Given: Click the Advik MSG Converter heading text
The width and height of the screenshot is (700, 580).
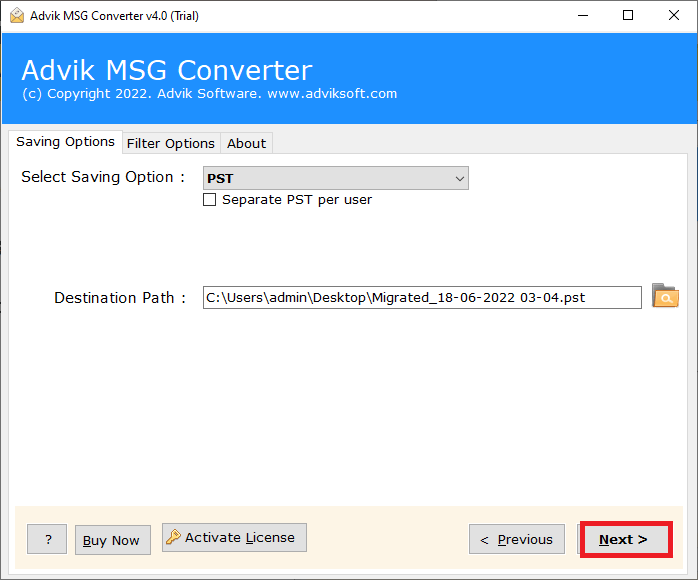Looking at the screenshot, I should tap(167, 70).
